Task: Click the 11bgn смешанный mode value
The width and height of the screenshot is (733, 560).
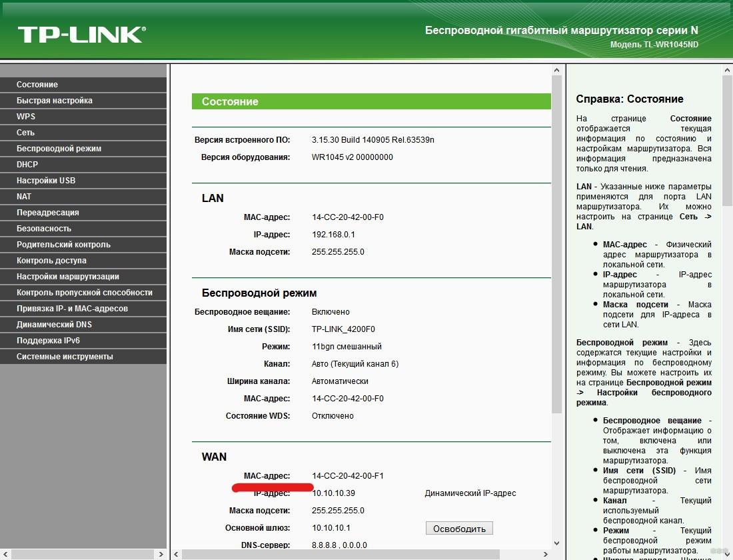Action: click(x=347, y=347)
